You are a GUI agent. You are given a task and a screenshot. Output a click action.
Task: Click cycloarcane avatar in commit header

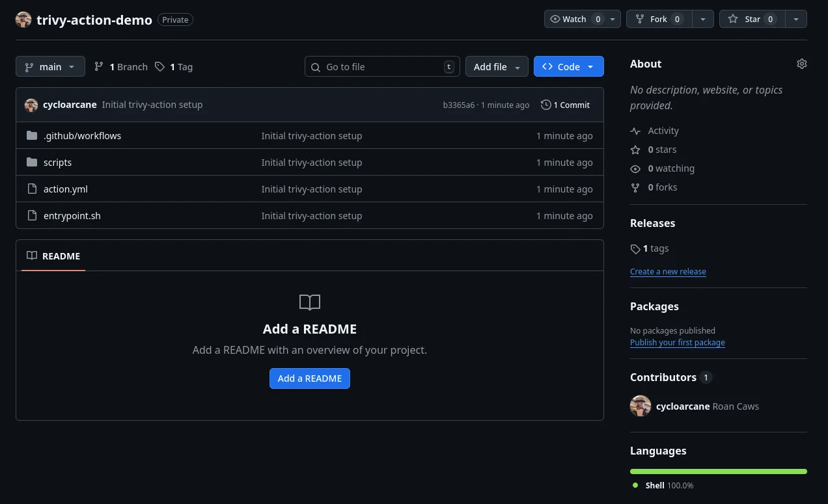tap(31, 105)
